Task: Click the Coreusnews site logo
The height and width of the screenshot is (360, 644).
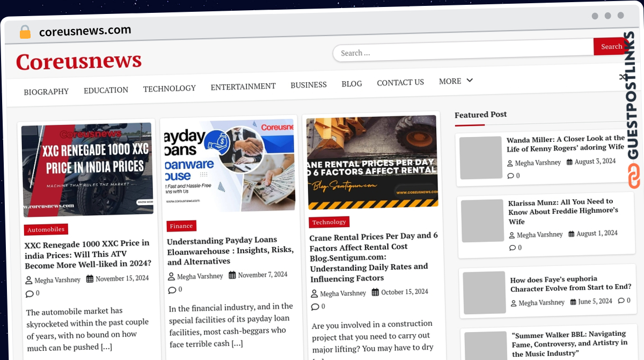Action: (x=79, y=61)
